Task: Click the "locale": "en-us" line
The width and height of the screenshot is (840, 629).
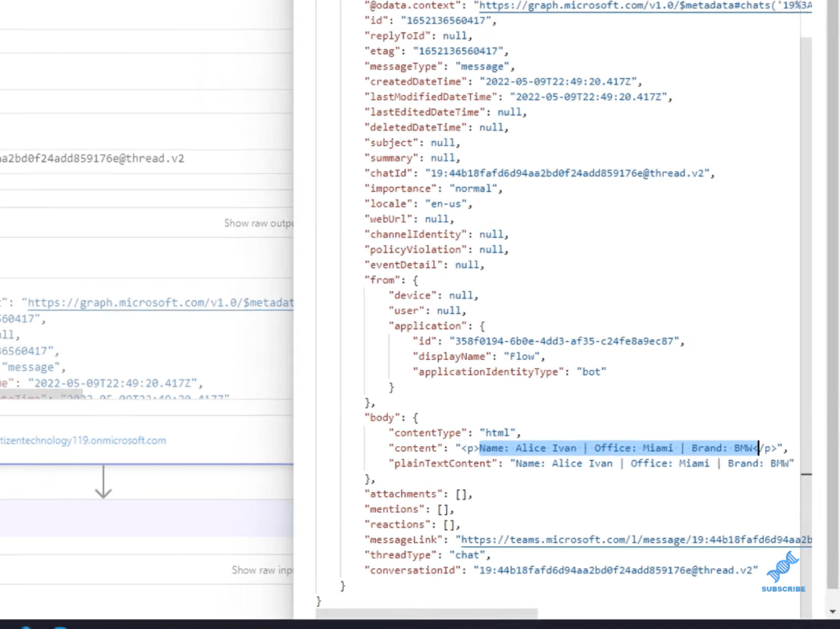Action: click(x=418, y=203)
